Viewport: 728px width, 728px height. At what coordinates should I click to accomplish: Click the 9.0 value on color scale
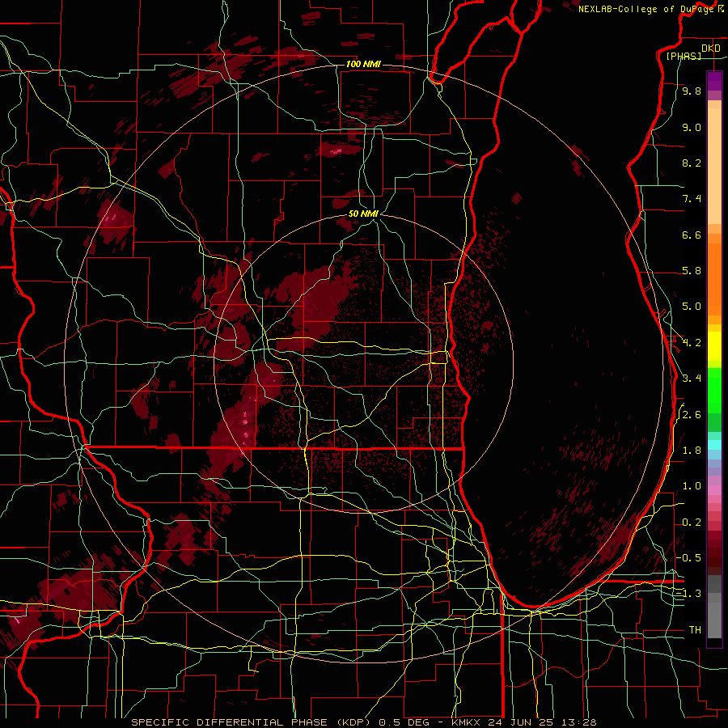[x=692, y=127]
